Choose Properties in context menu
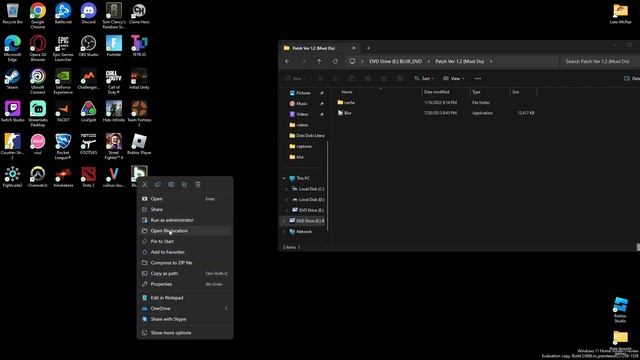The width and height of the screenshot is (640, 360). (185, 284)
